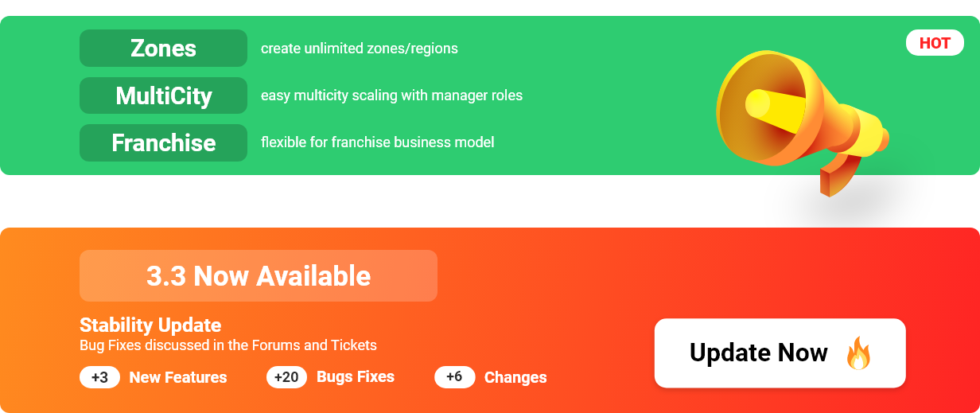
Task: Select the MultiCity feature label
Action: [x=163, y=95]
